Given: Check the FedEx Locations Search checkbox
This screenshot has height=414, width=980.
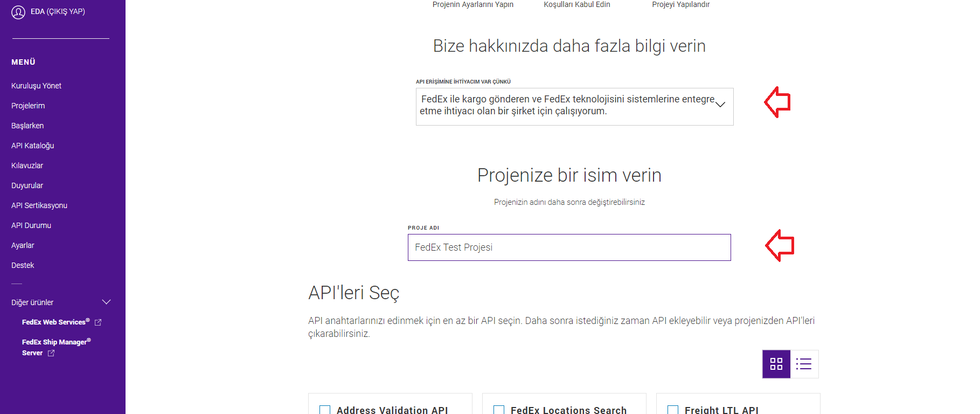Looking at the screenshot, I should 499,410.
